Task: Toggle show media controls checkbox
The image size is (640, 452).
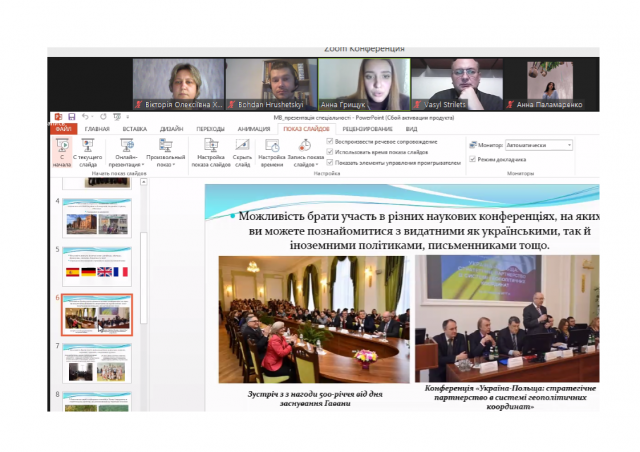Action: pyautogui.click(x=332, y=160)
